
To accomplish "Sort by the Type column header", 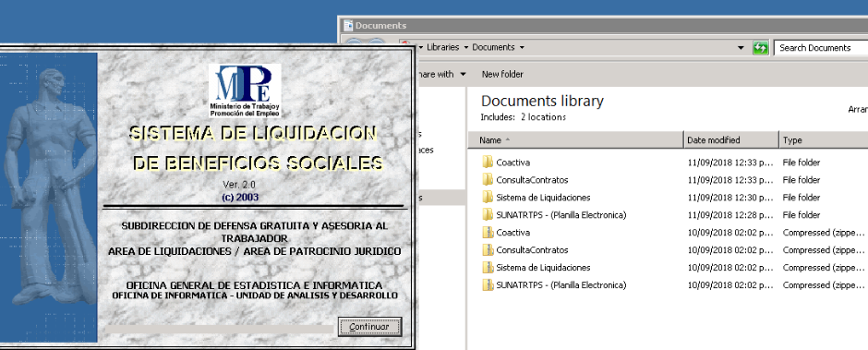I will [x=824, y=140].
